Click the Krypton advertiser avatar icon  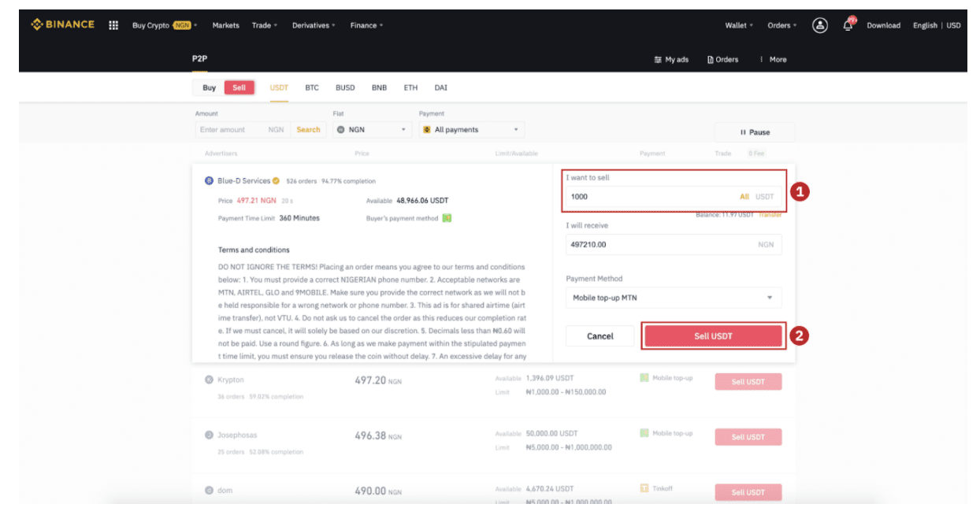pyautogui.click(x=209, y=380)
